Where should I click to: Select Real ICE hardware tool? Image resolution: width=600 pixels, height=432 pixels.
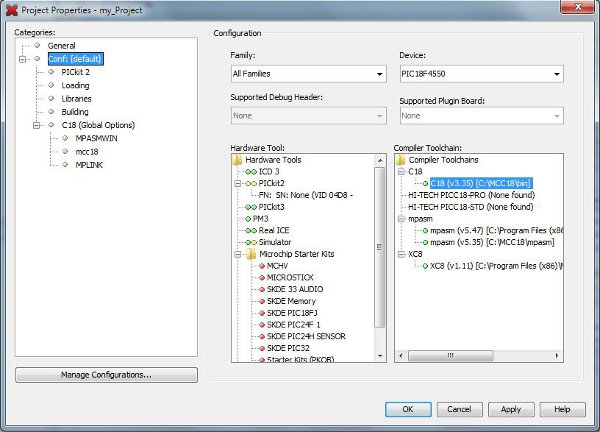coord(274,230)
